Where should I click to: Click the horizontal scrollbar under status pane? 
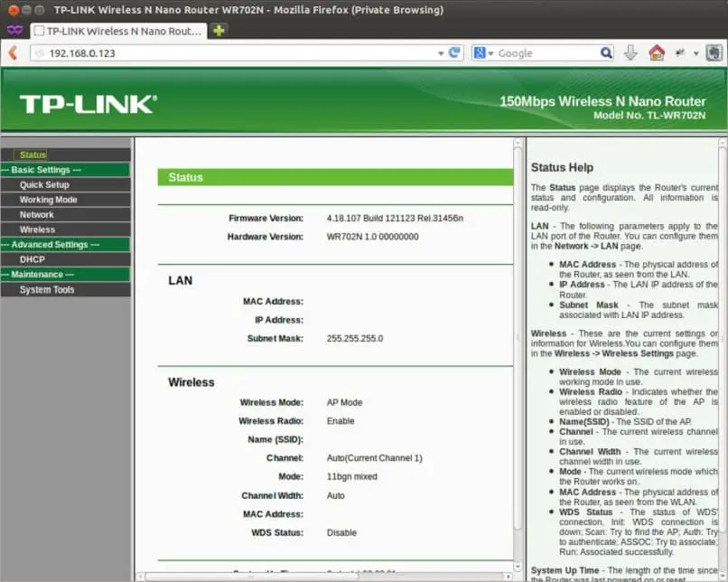point(251,577)
